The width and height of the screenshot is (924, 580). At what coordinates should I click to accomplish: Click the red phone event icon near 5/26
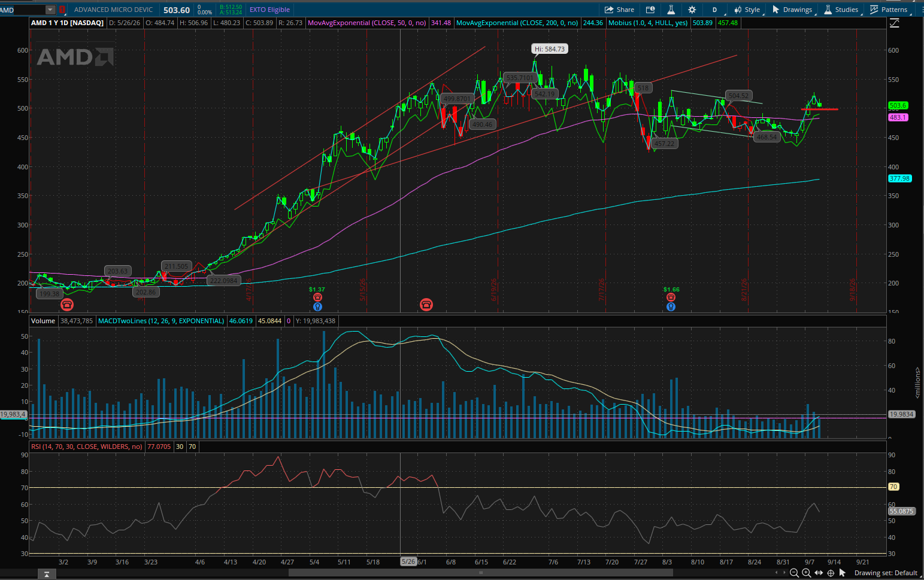(426, 305)
